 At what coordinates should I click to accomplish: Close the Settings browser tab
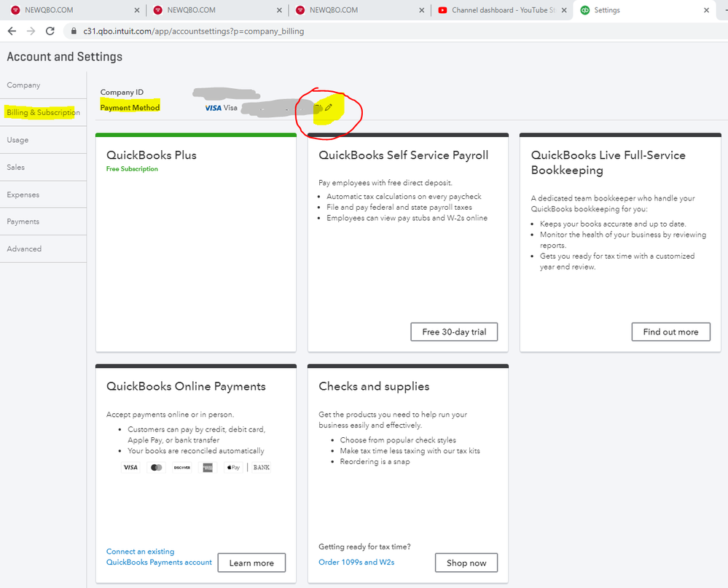point(707,10)
